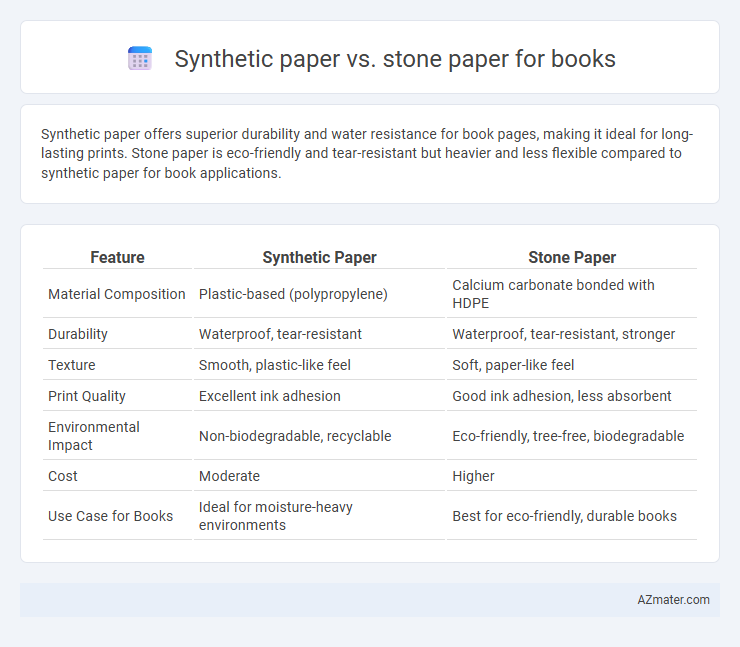Click 'Excellent ink adhesion' cell
The image size is (740, 647).
[x=269, y=396]
